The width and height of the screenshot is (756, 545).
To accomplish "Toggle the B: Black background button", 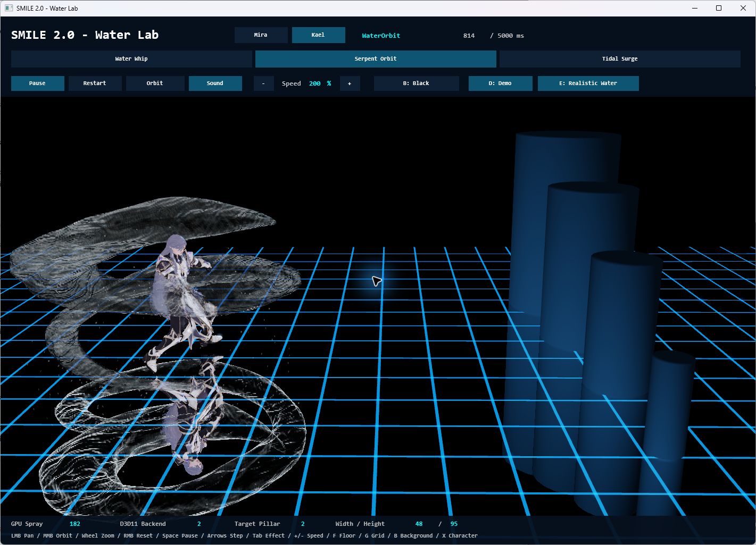I will [x=416, y=83].
